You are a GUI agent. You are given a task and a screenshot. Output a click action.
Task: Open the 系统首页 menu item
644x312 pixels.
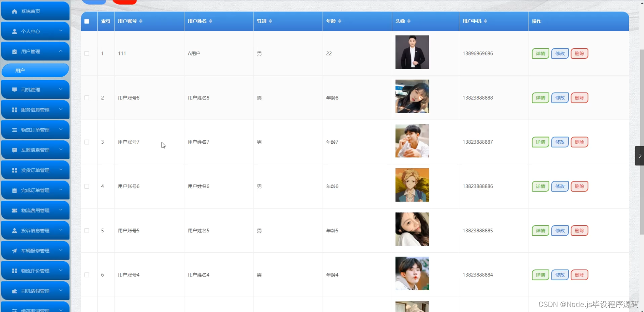[x=35, y=11]
